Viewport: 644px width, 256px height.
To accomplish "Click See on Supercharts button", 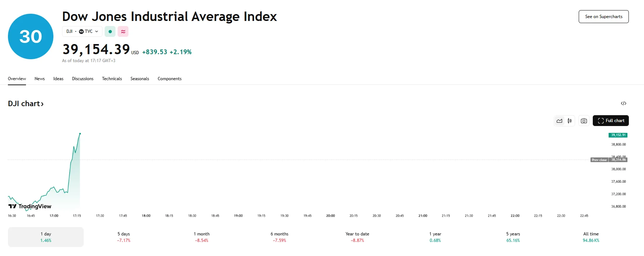I will 604,17.
